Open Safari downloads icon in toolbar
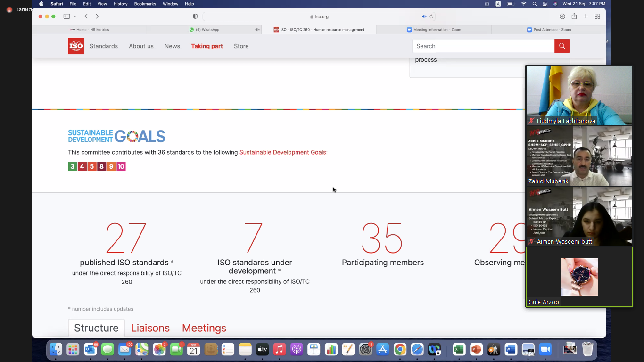Viewport: 644px width, 362px height. (x=562, y=16)
